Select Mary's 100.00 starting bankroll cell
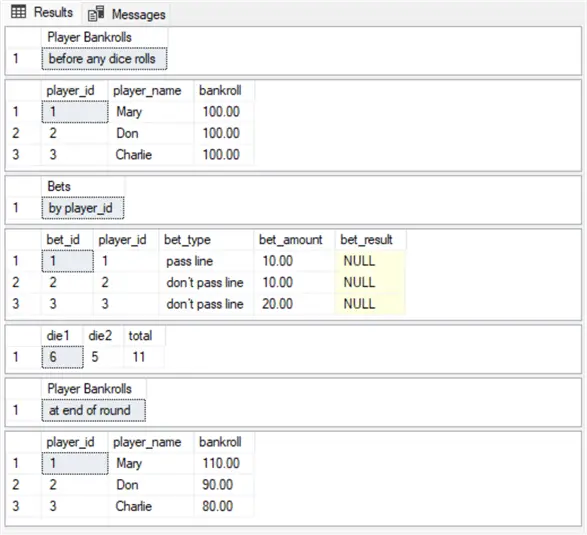The width and height of the screenshot is (587, 535). 224,112
